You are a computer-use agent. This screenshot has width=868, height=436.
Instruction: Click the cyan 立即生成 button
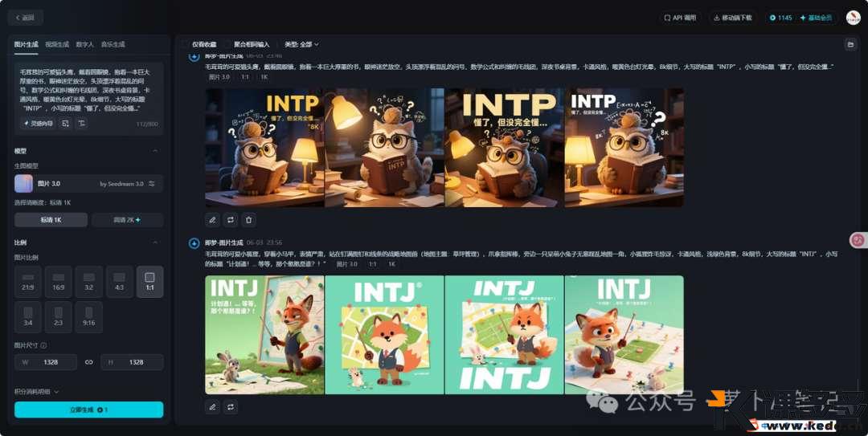pos(88,410)
